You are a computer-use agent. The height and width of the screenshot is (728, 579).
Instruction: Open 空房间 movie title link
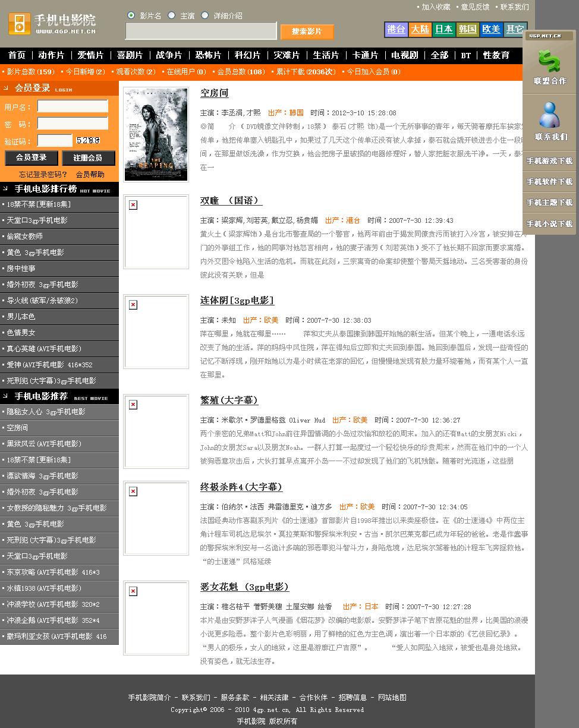point(215,93)
